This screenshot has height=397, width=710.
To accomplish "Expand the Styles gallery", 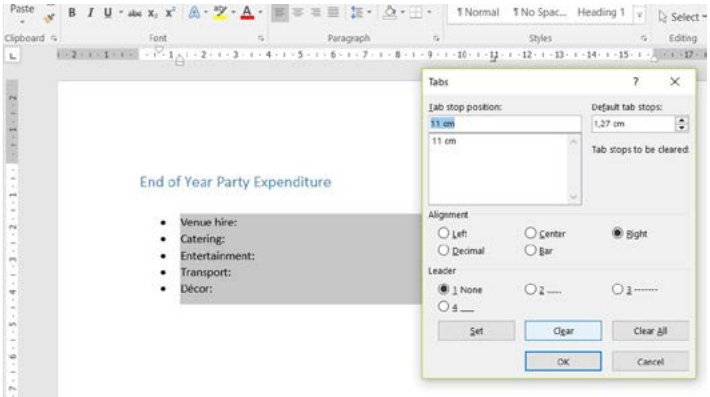I will pyautogui.click(x=639, y=15).
